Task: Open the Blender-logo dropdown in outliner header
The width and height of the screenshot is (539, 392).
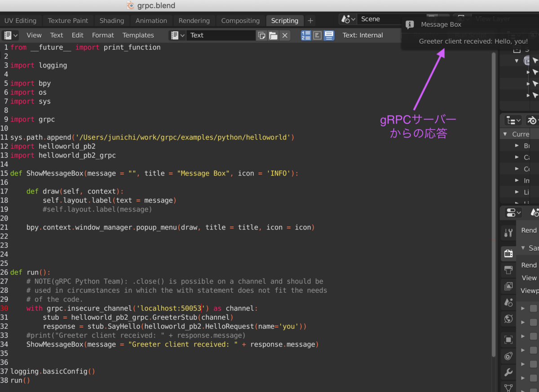Action: (533, 120)
